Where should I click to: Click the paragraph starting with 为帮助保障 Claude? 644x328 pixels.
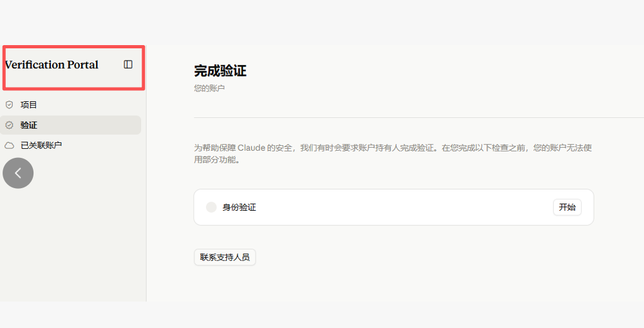click(x=393, y=154)
